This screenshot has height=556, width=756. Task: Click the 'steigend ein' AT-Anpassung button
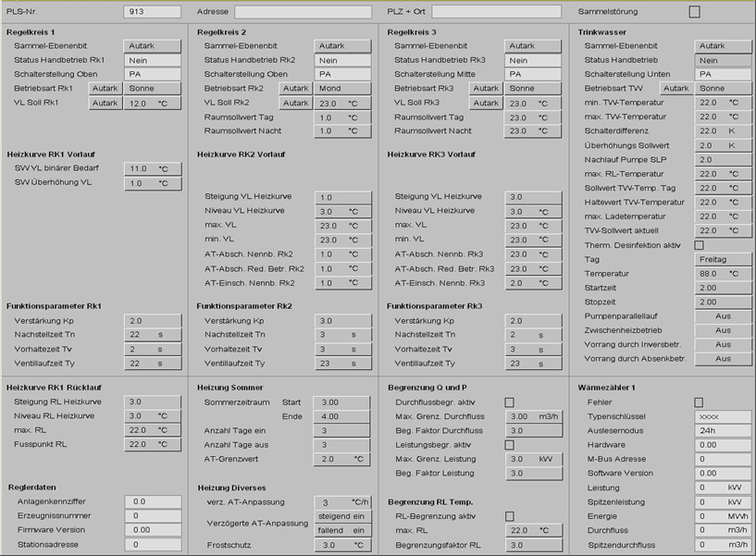pyautogui.click(x=343, y=516)
